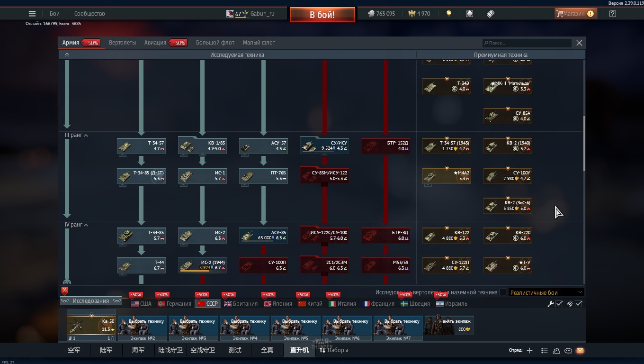Screen dimensions: 644x364
Task: Toggle helicopter research on ground vehicles checkbox
Action: (x=503, y=292)
